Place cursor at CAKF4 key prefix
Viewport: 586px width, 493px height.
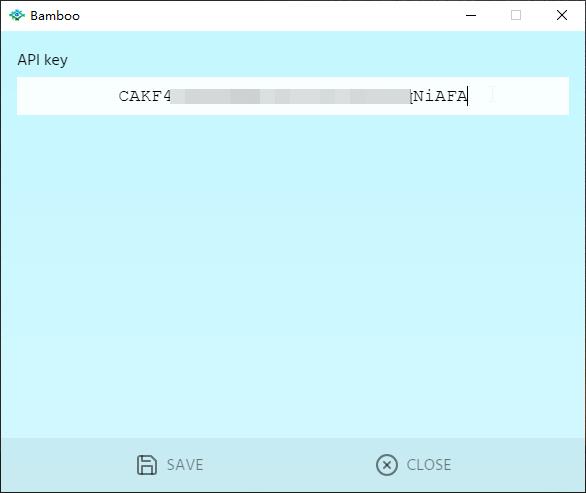click(x=145, y=96)
